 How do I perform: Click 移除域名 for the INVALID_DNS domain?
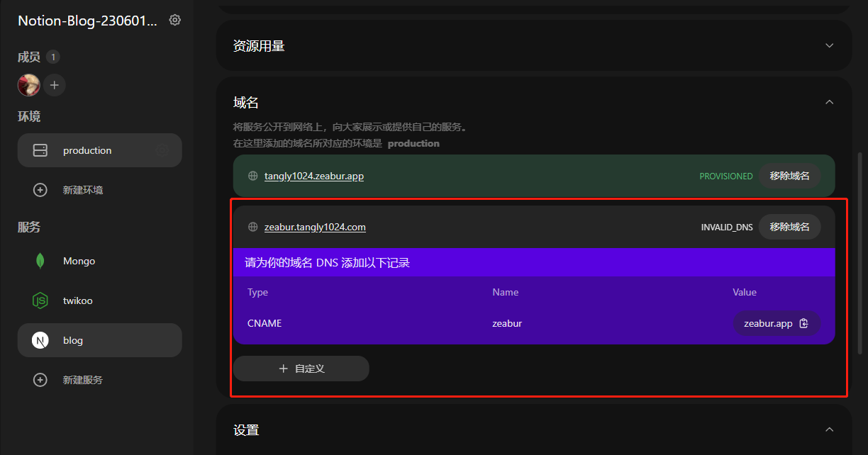pos(790,227)
